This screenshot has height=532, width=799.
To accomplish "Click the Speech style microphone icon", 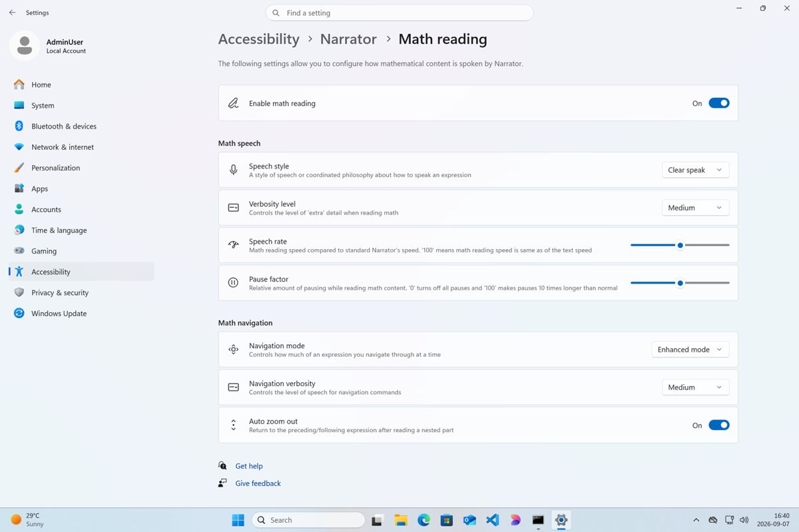I will [233, 170].
